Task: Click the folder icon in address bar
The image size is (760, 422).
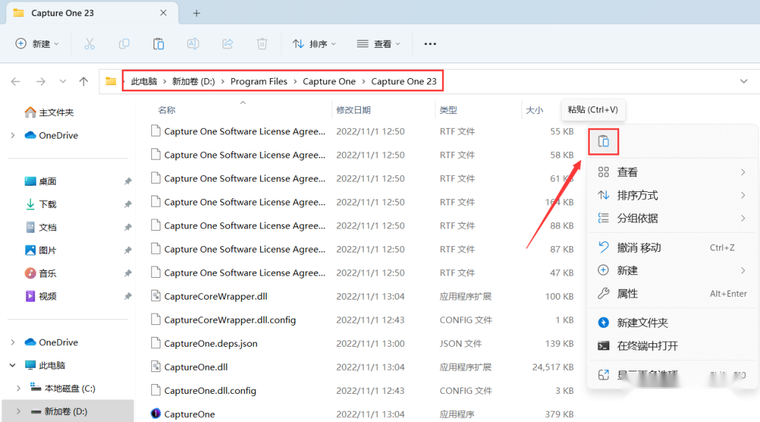Action: [111, 81]
